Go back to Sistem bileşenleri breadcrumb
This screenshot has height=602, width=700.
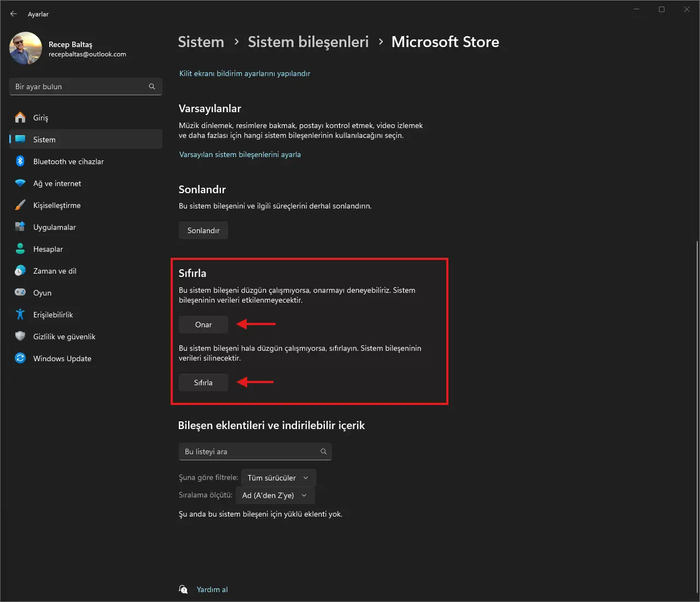click(308, 42)
